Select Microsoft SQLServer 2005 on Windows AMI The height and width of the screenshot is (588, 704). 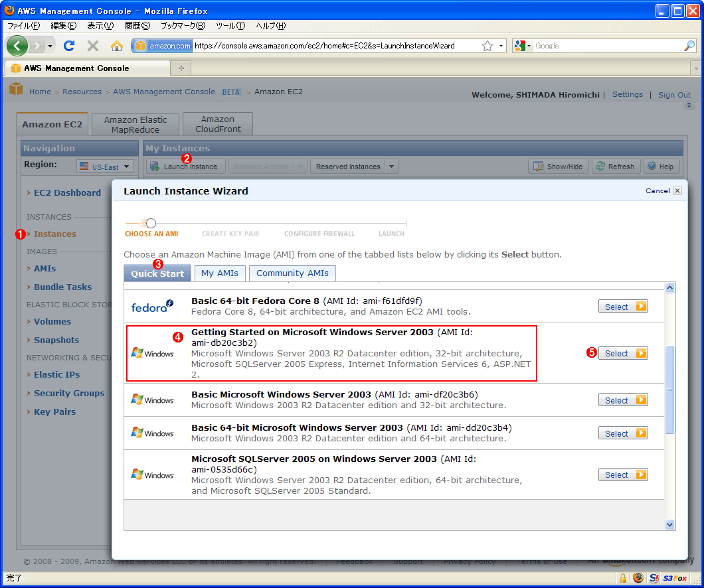[623, 475]
